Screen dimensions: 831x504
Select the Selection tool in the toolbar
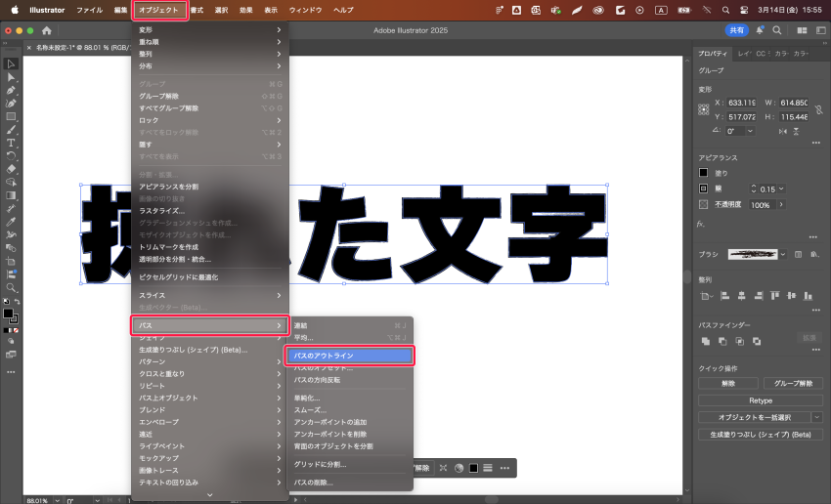tap(12, 63)
